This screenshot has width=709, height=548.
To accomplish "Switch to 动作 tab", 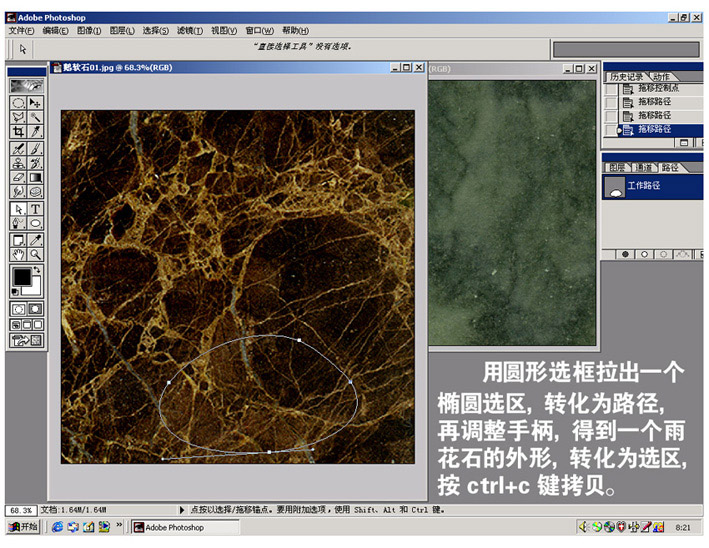I will click(x=661, y=77).
